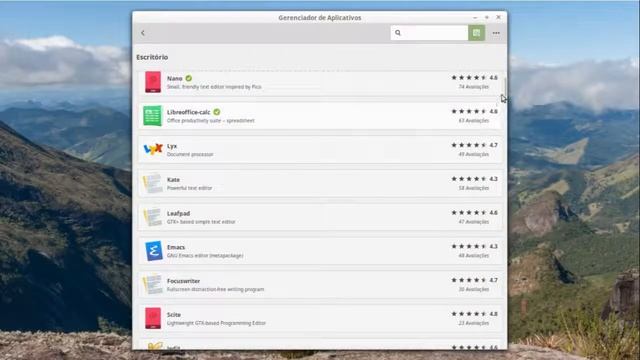Screen dimensions: 640x360
Task: Toggle the green installed-apps button
Action: coord(476,33)
